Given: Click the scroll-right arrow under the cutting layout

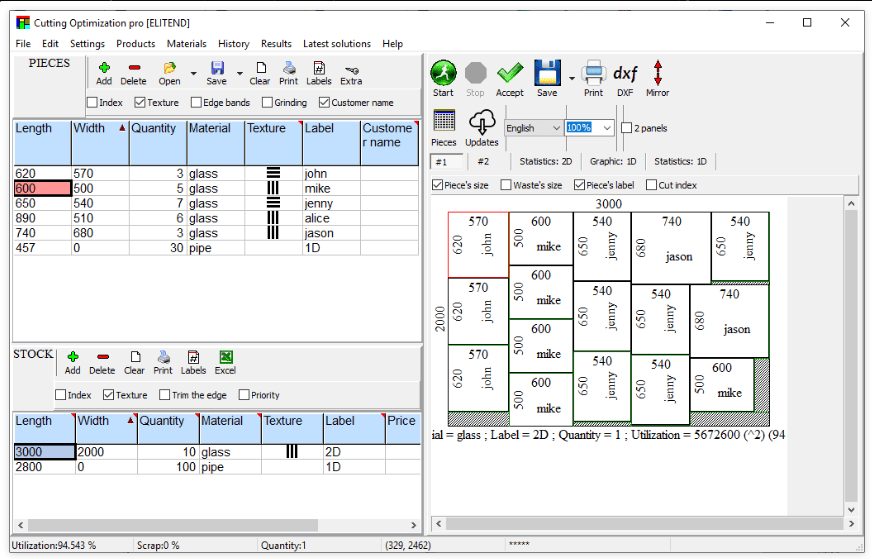Looking at the screenshot, I should (851, 523).
